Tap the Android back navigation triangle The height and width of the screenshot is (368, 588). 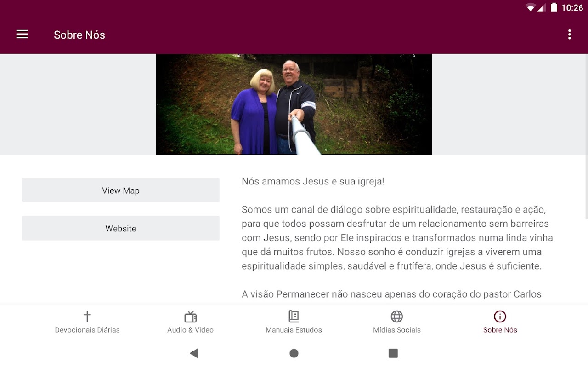(194, 353)
